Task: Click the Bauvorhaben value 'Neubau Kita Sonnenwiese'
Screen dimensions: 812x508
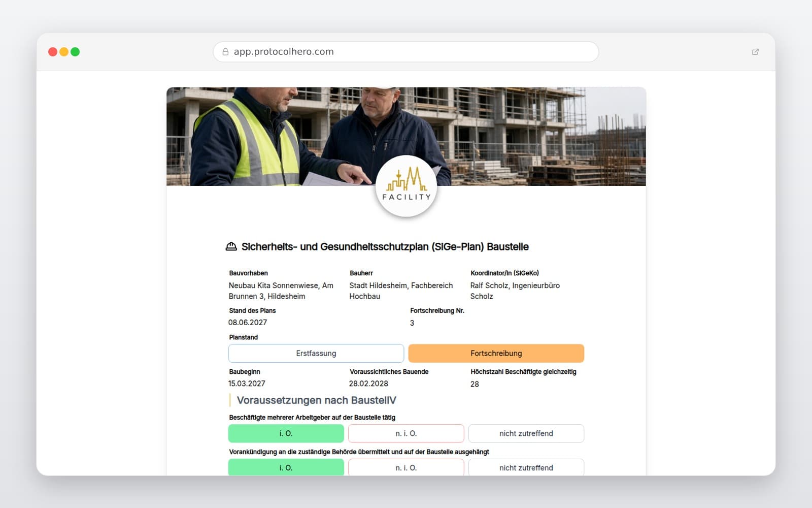Action: click(281, 291)
